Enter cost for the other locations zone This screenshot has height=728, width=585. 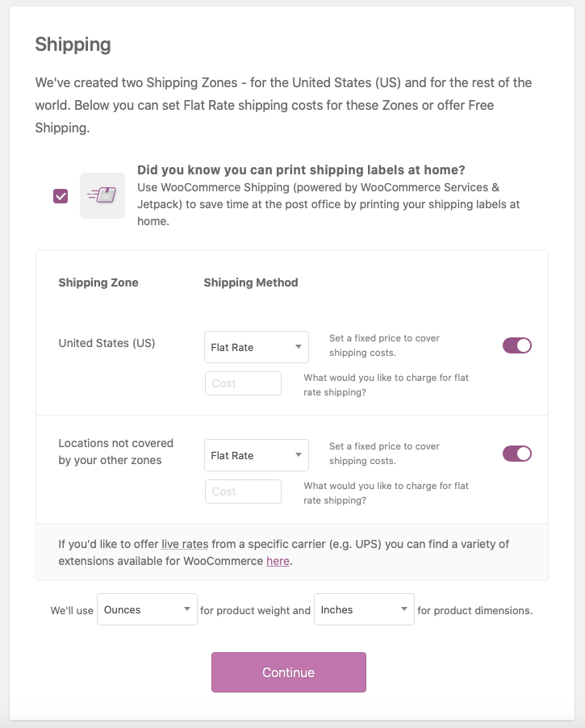[x=243, y=491]
